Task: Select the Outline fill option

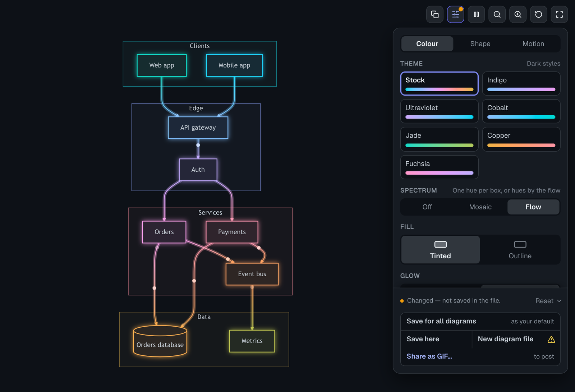Action: (520, 250)
